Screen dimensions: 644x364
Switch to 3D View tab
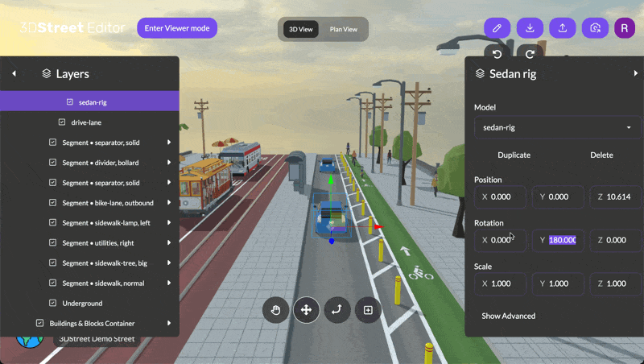pyautogui.click(x=302, y=30)
